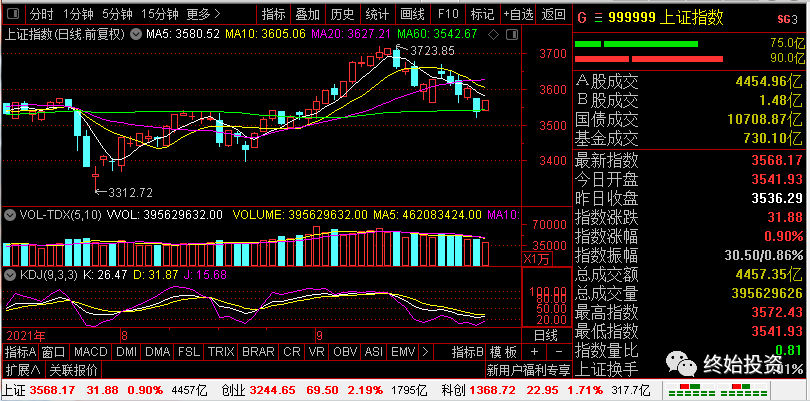Screen dimensions: 810x401
Task: Open dropdown arrow beside 上证指数(日线.前复权)
Action: (x=136, y=35)
